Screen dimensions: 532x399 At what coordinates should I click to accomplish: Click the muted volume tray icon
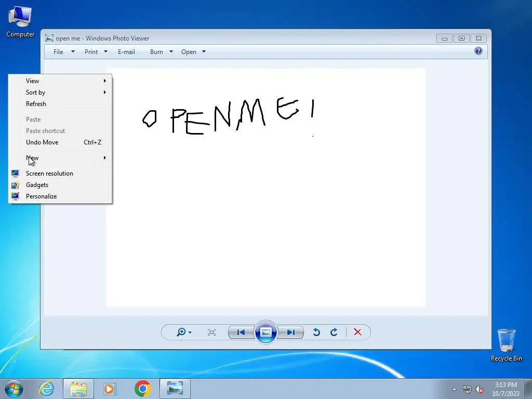(480, 390)
